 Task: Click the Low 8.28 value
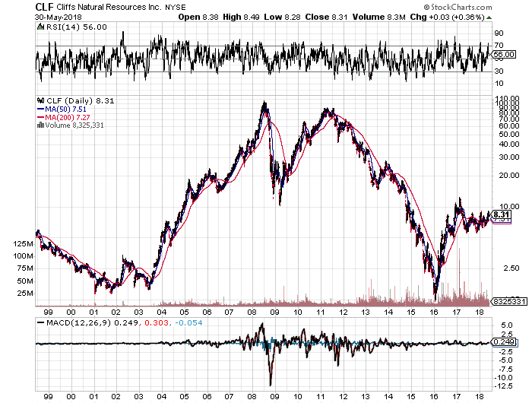pyautogui.click(x=282, y=17)
